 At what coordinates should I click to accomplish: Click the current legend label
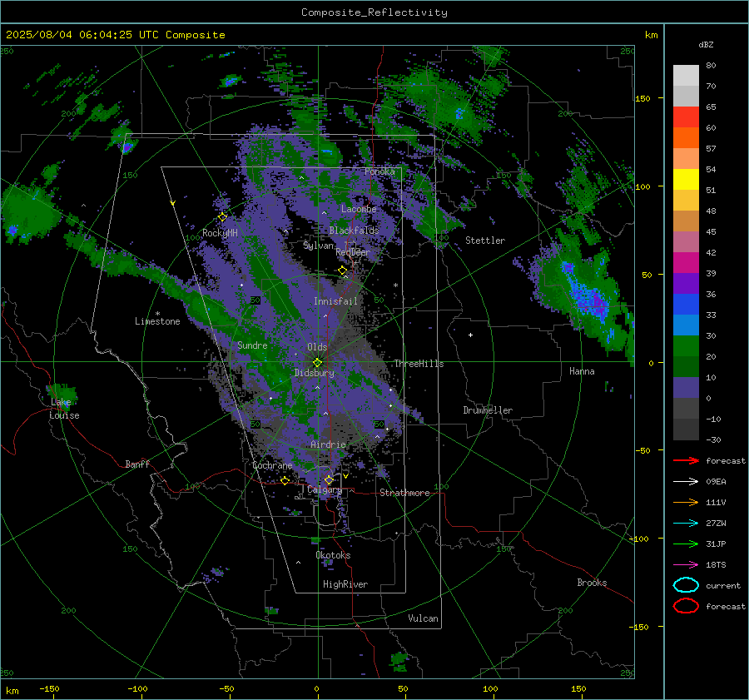(723, 585)
